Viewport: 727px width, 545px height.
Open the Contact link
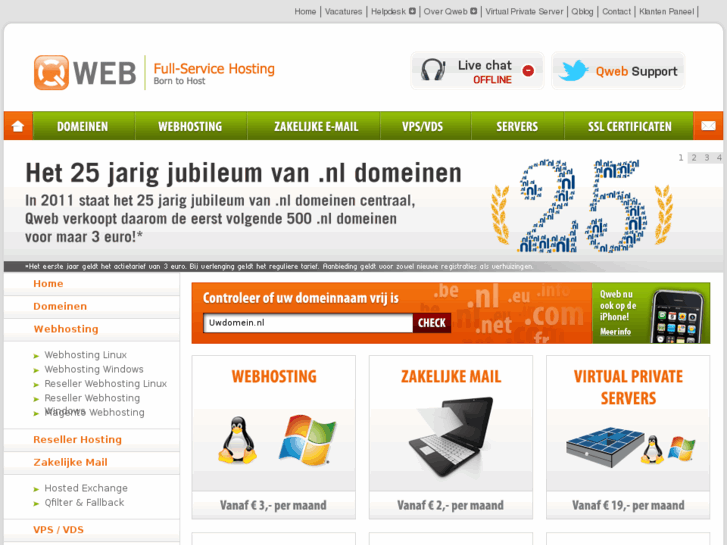coord(616,12)
